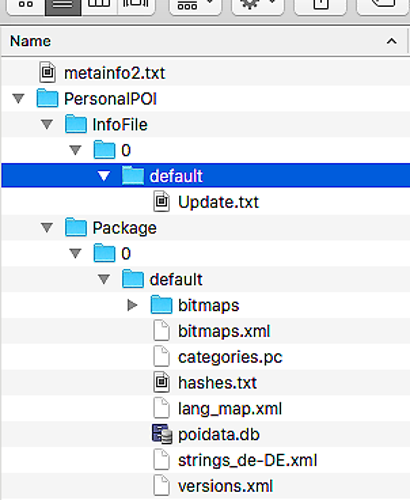410x500 pixels.
Task: Select the categories.pc filename
Action: (x=230, y=357)
